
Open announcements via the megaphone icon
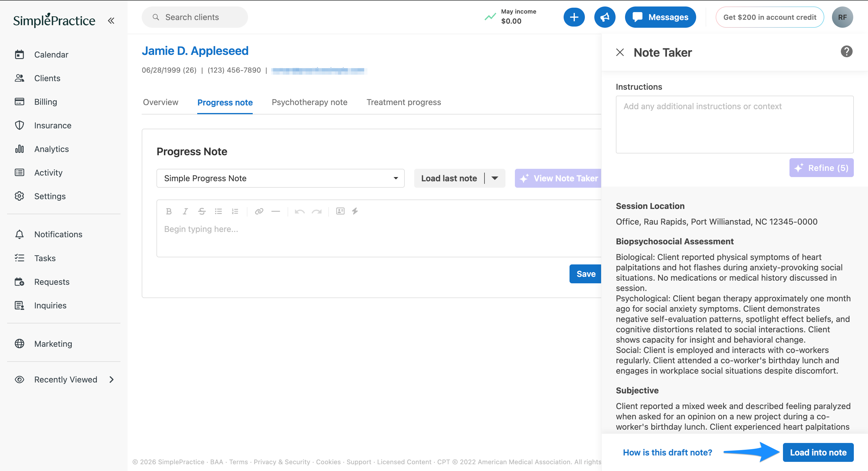(605, 17)
